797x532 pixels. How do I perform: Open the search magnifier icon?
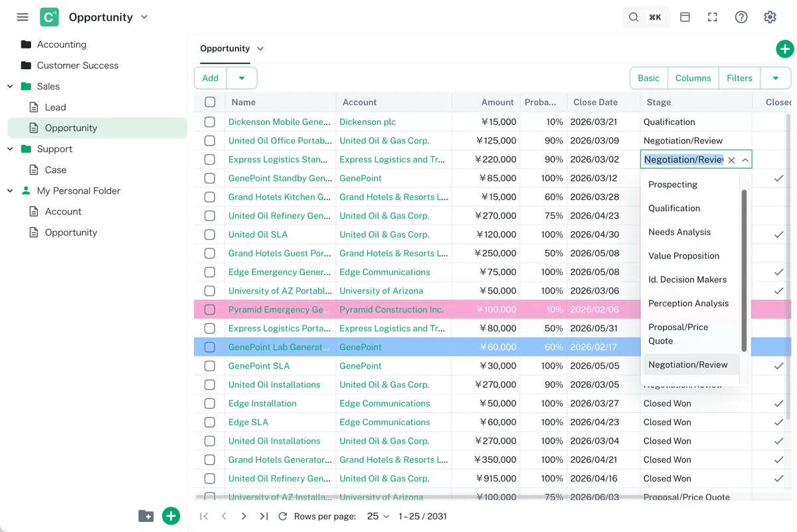click(x=634, y=17)
